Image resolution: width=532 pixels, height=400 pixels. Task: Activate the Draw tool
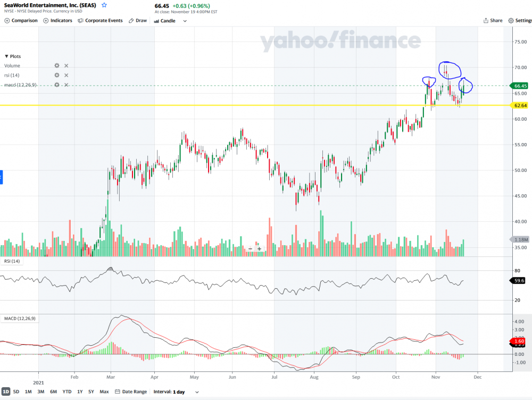point(138,21)
